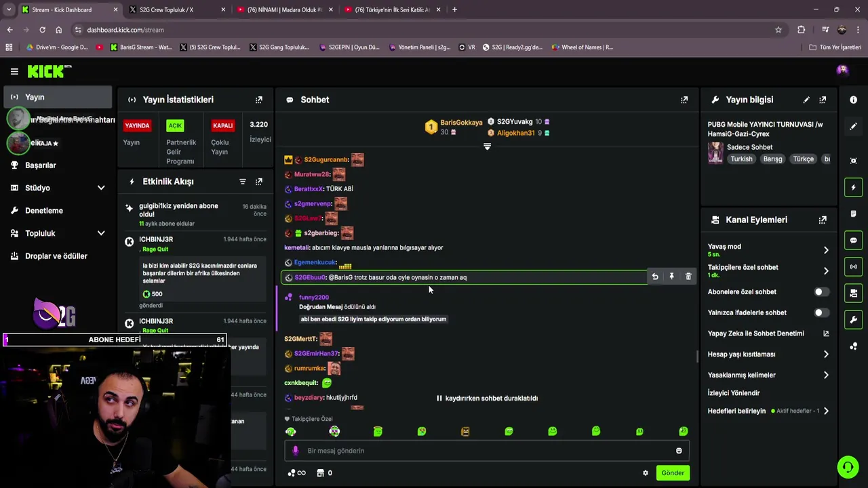Delete the highlighted S2GEbuu0 message
The image size is (868, 488).
[x=688, y=277]
